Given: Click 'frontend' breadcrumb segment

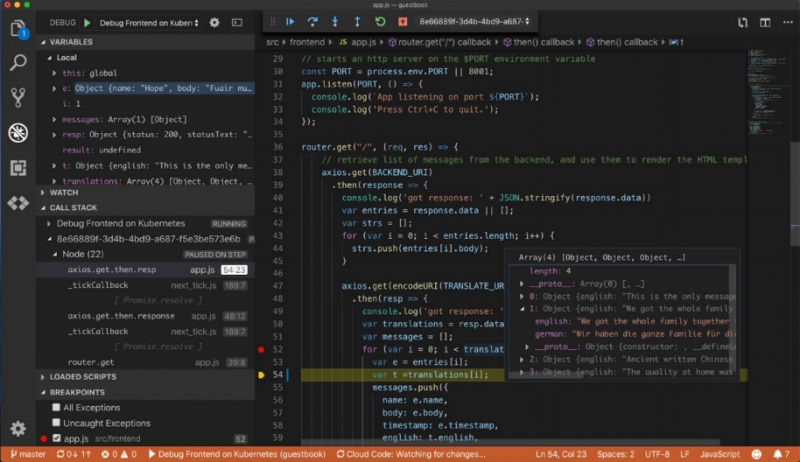Looking at the screenshot, I should point(307,42).
